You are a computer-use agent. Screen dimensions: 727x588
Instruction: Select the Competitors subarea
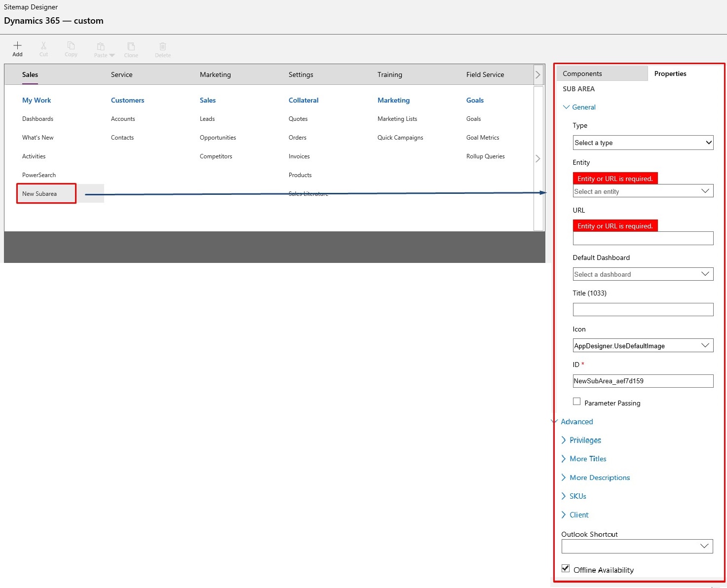pos(216,156)
